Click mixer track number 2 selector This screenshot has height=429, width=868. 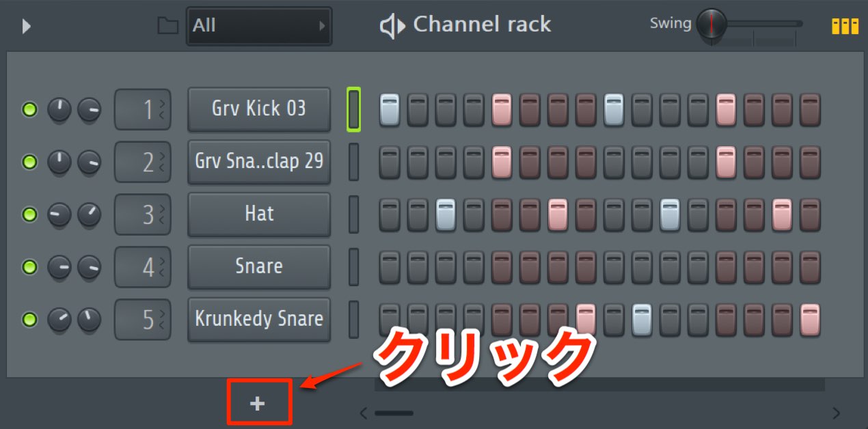click(x=142, y=162)
